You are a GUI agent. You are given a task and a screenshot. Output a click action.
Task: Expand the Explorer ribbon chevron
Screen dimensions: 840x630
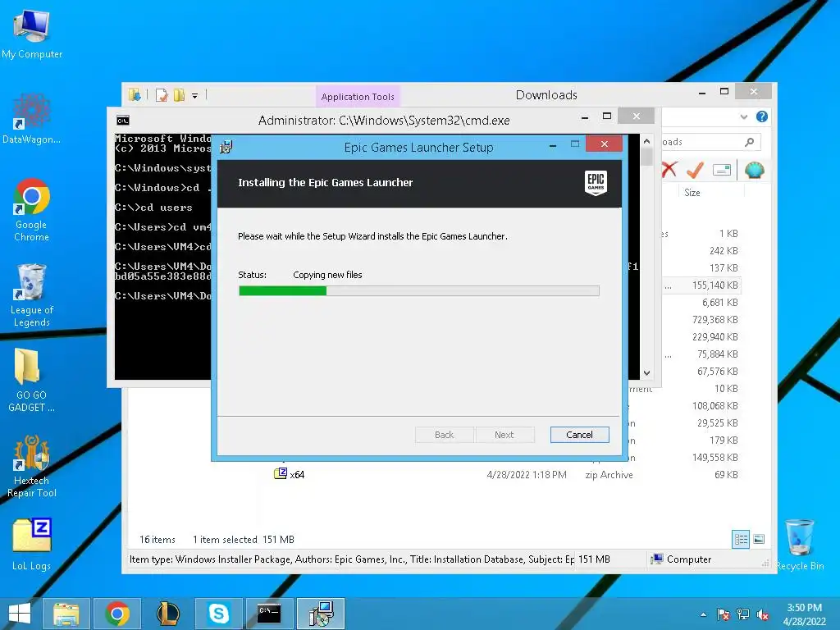pyautogui.click(x=743, y=116)
